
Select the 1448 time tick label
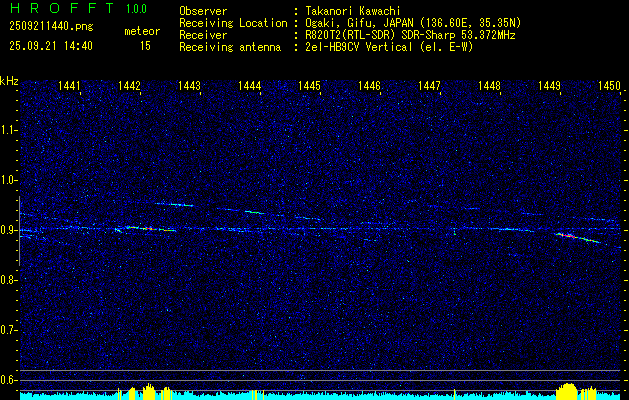click(x=489, y=87)
